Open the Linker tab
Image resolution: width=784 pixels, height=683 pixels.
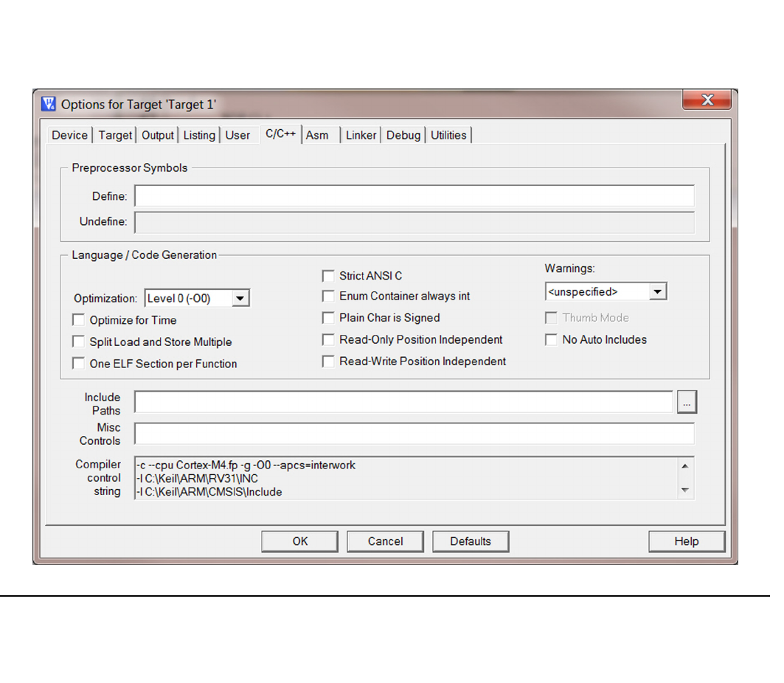pos(361,135)
